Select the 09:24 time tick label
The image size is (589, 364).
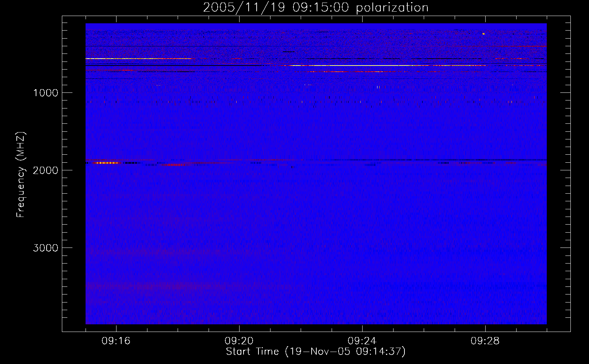coord(362,341)
